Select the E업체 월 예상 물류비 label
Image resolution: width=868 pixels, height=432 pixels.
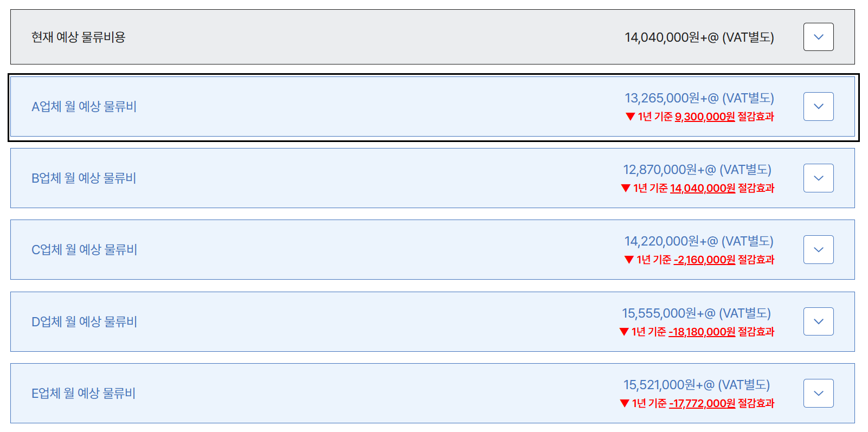pos(83,393)
